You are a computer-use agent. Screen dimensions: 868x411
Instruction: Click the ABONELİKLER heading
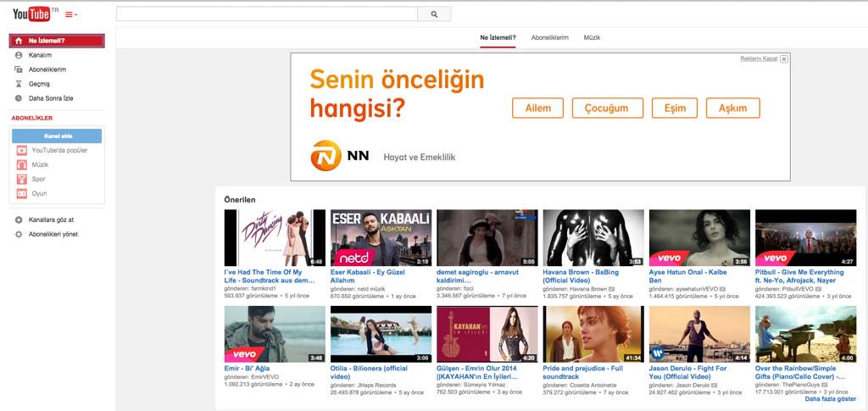coord(32,118)
